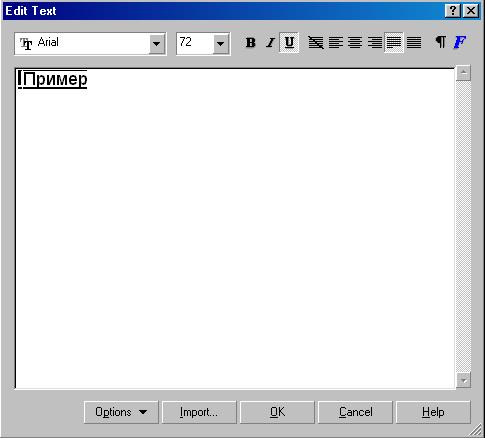Click the Import... button
The image size is (485, 438).
click(199, 412)
